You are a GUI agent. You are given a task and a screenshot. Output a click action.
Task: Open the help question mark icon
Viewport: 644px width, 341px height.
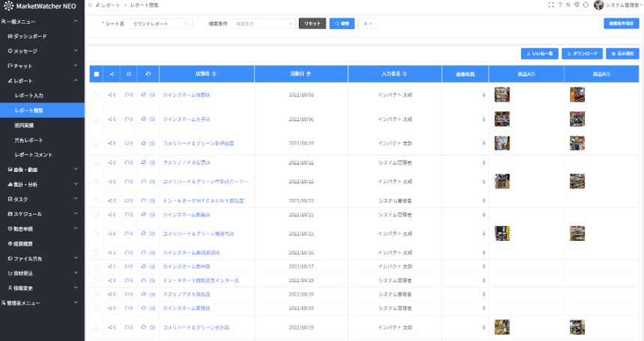tap(560, 5)
